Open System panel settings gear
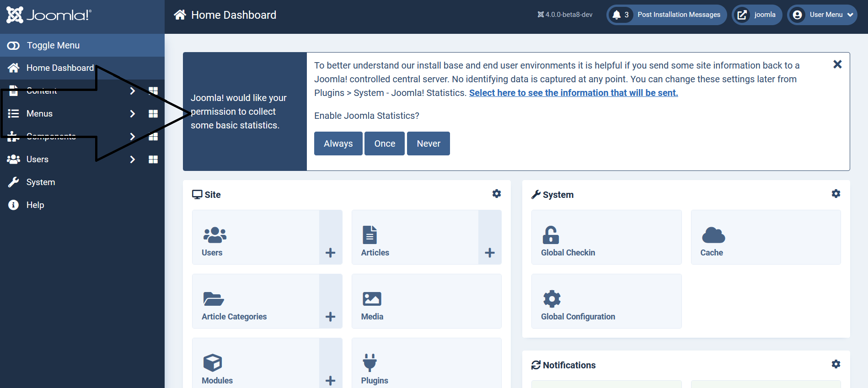The width and height of the screenshot is (868, 388). coord(836,194)
